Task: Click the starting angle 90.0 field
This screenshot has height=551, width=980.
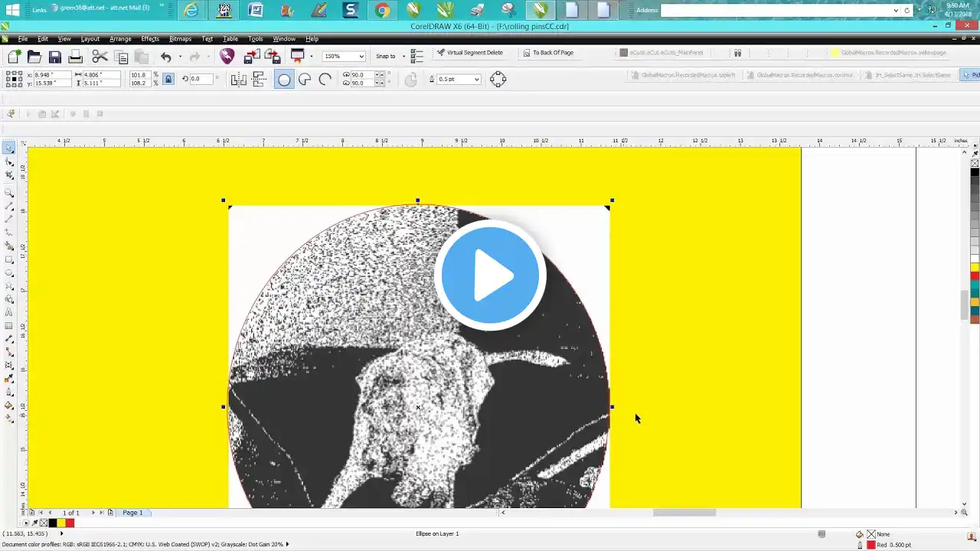Action: pos(362,75)
